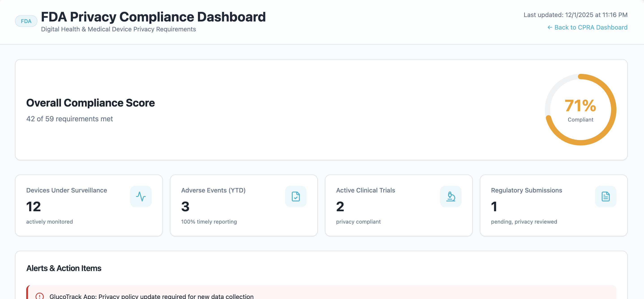Open the Adverse Events (YTD) card
Viewport: 644px width, 299px height.
244,205
